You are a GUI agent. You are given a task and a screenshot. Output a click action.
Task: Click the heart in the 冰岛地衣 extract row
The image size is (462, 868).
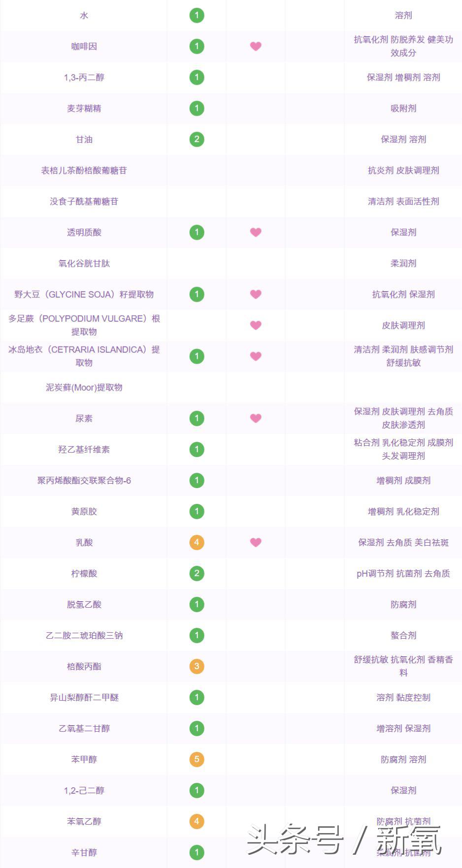256,356
